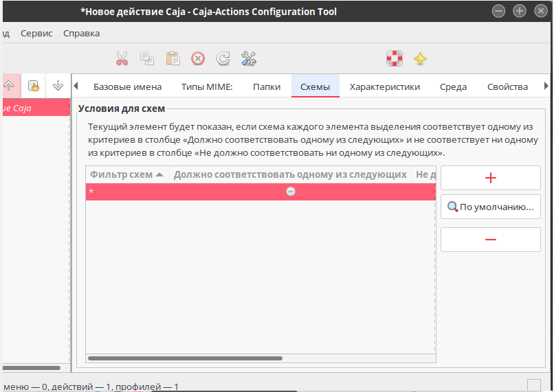
Task: Switch to Типы MIME tab
Action: click(207, 87)
